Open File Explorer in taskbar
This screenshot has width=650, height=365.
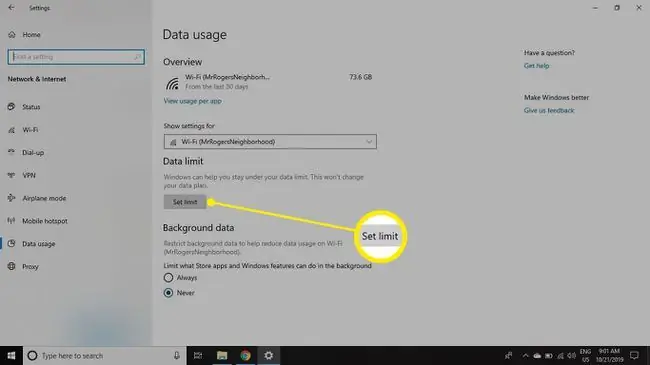click(x=222, y=355)
